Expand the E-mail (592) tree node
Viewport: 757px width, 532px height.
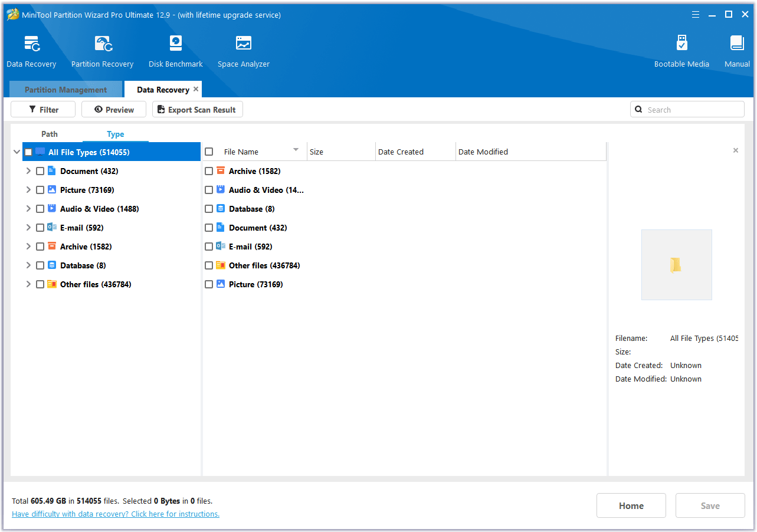28,228
